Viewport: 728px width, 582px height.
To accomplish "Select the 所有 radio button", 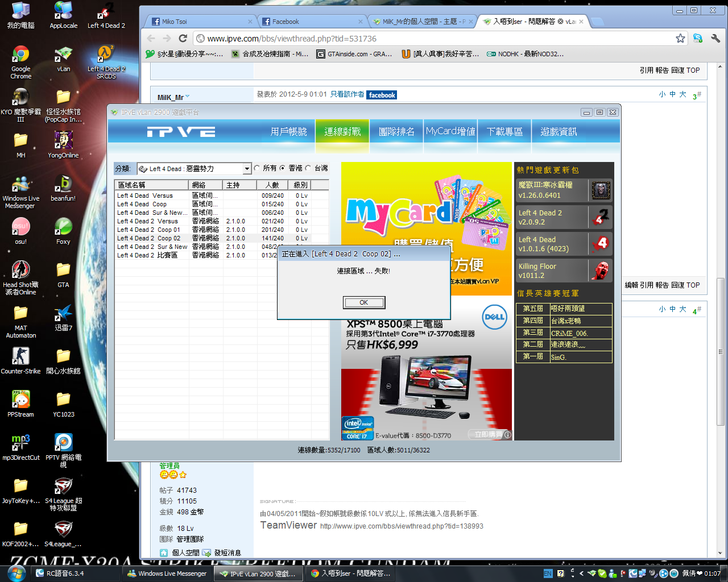I will click(x=258, y=168).
